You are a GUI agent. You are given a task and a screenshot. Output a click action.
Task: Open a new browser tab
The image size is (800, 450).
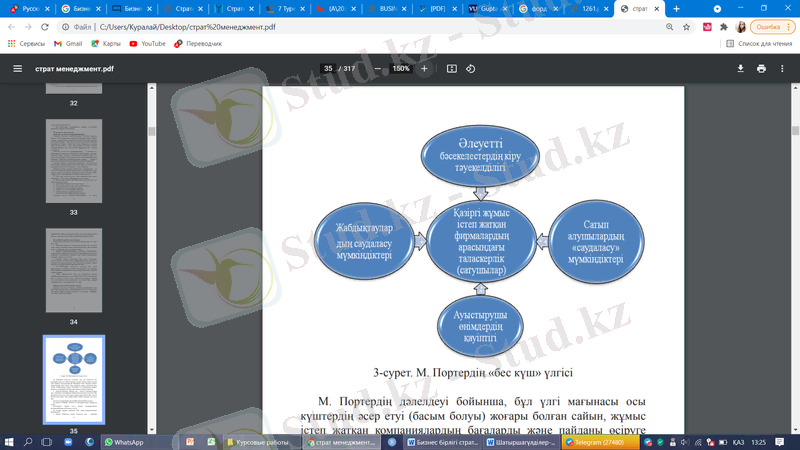(677, 9)
